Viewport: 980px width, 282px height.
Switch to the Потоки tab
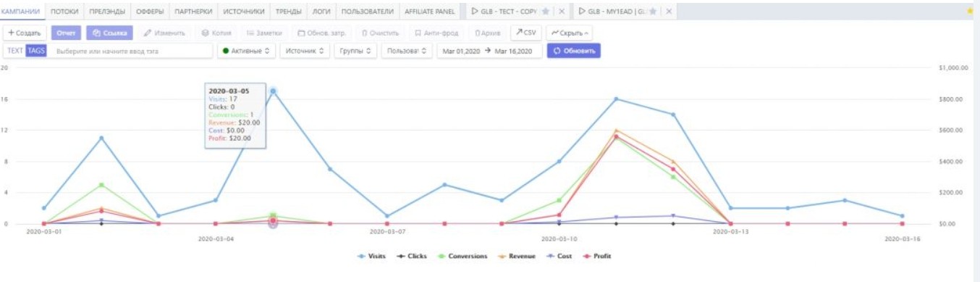click(64, 12)
